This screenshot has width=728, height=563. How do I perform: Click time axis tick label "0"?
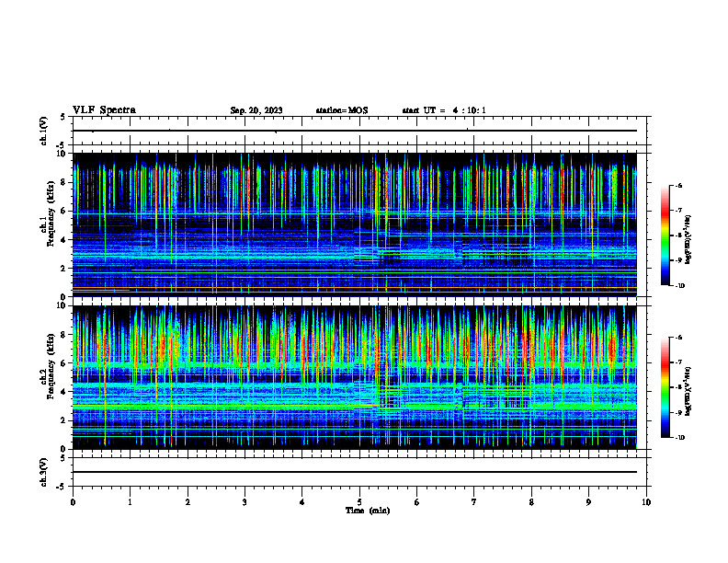pos(73,502)
